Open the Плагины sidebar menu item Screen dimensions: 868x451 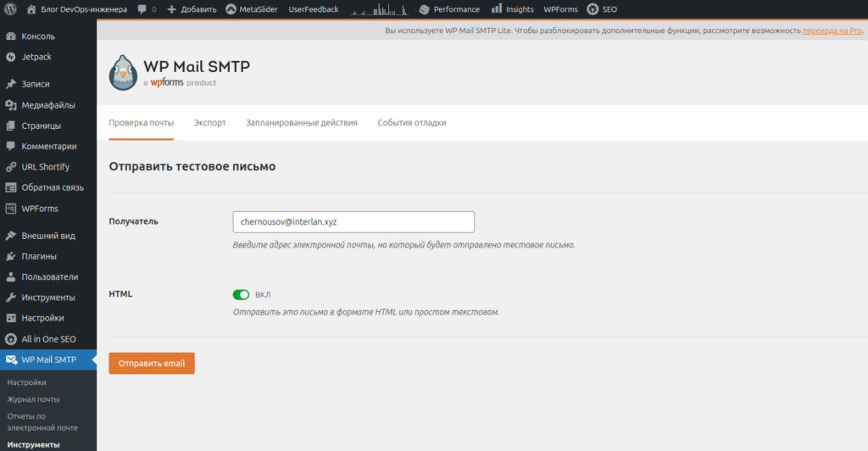(39, 256)
